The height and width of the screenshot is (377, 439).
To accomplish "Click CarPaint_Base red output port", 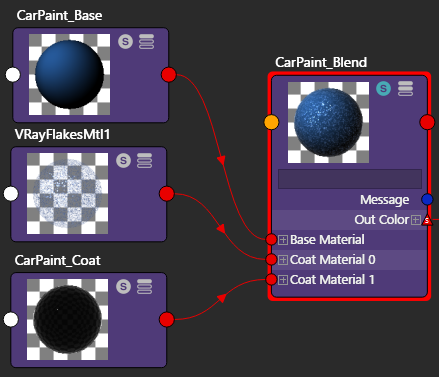I will [169, 75].
